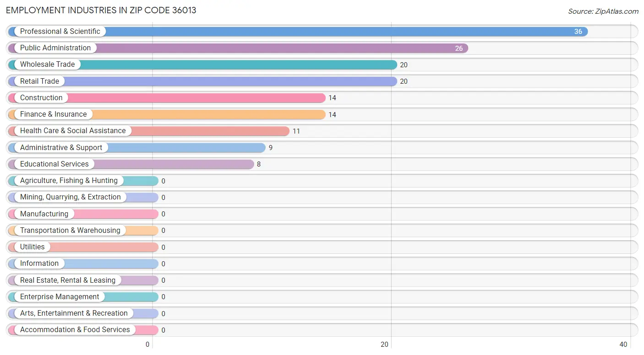Click value 14 beside Construction bar
The image size is (644, 355).
pyautogui.click(x=332, y=98)
